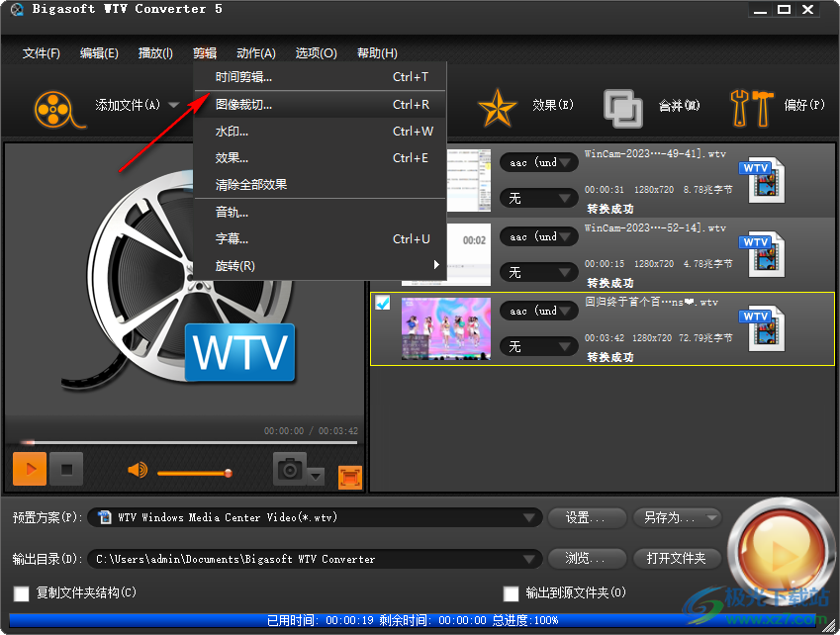
Task: Open subtitle dropdown for WinCam 49-41
Action: click(x=539, y=198)
